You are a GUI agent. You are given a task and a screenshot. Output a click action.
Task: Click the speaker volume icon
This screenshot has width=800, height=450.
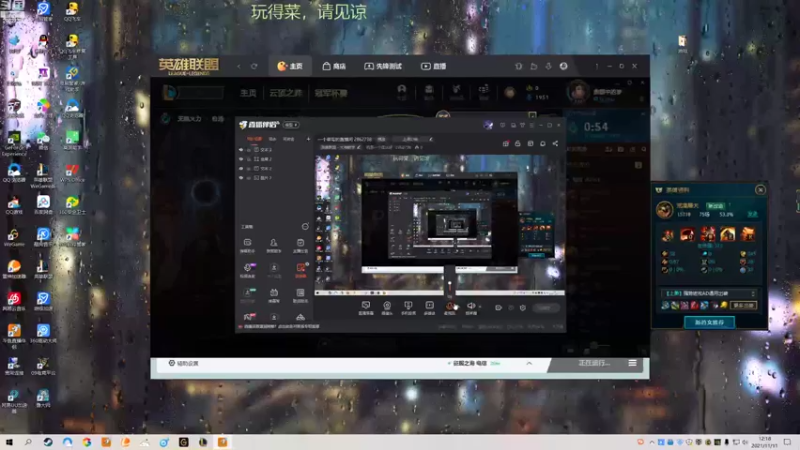tap(470, 306)
